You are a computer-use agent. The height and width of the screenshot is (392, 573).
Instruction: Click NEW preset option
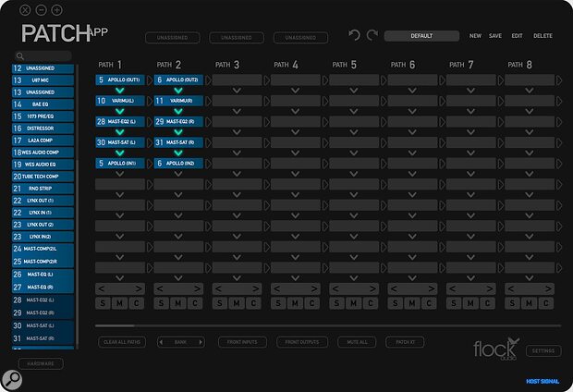click(x=475, y=36)
